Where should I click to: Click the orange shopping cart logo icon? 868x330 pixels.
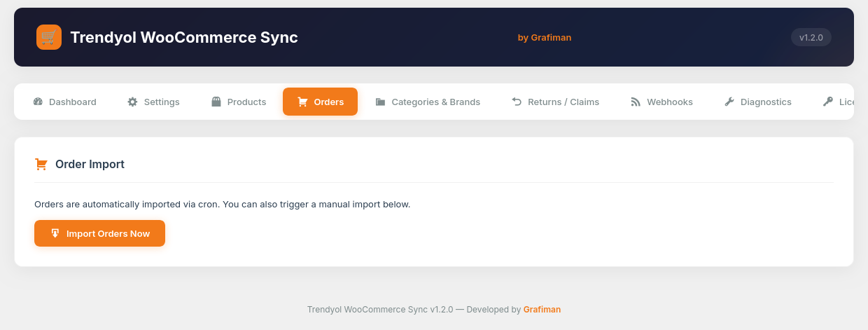pyautogui.click(x=49, y=37)
